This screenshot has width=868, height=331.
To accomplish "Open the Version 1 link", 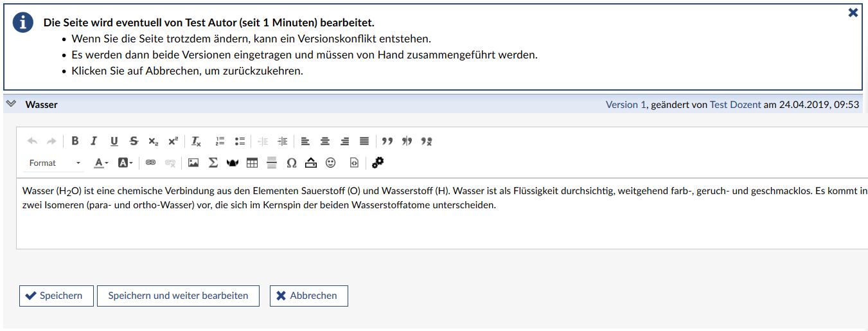I will [626, 104].
